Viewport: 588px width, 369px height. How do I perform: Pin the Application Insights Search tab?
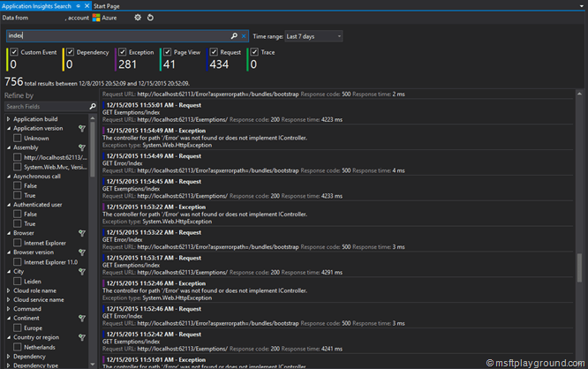click(x=78, y=6)
